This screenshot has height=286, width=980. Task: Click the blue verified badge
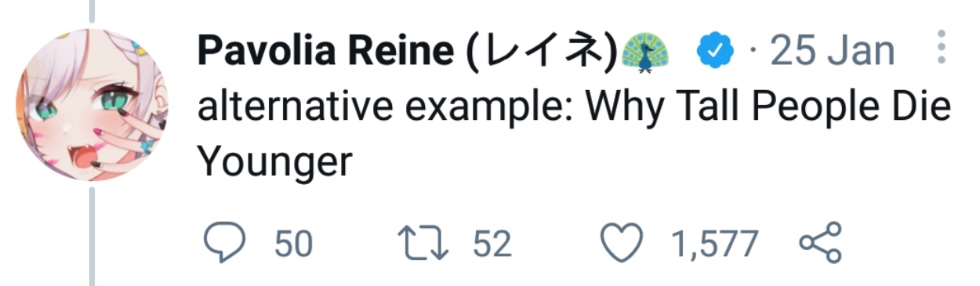pyautogui.click(x=715, y=52)
